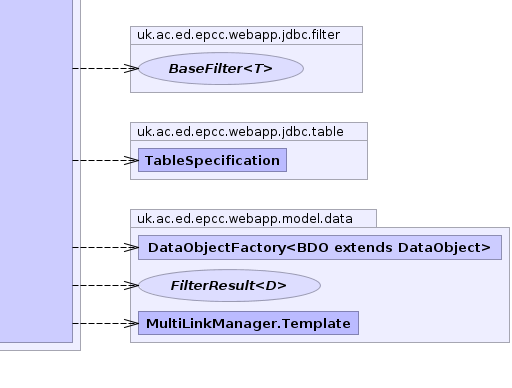Click the BaseFilter<T> ellipse node

[221, 68]
